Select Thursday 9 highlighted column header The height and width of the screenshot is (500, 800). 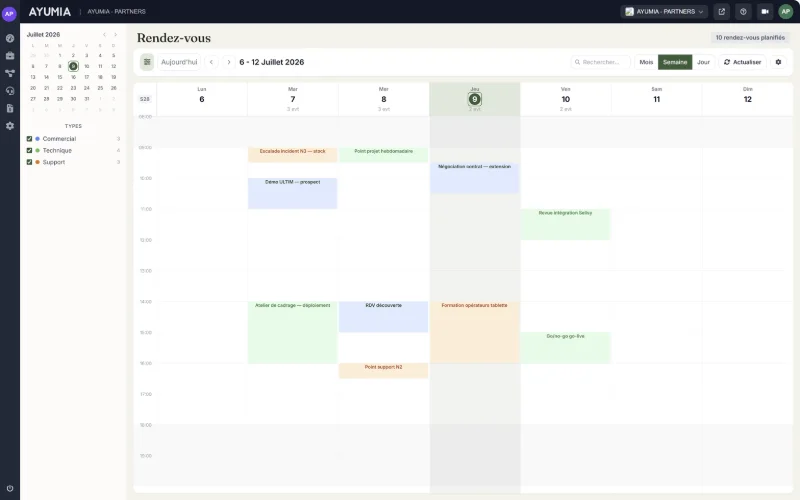click(474, 99)
